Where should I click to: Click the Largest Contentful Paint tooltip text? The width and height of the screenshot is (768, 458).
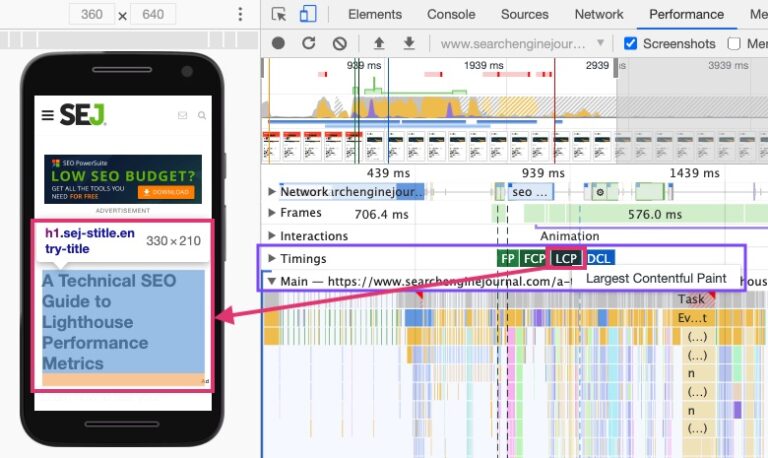pyautogui.click(x=656, y=278)
